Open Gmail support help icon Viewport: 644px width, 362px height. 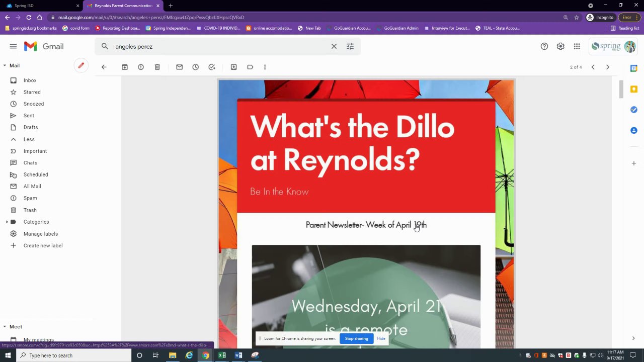pos(544,46)
